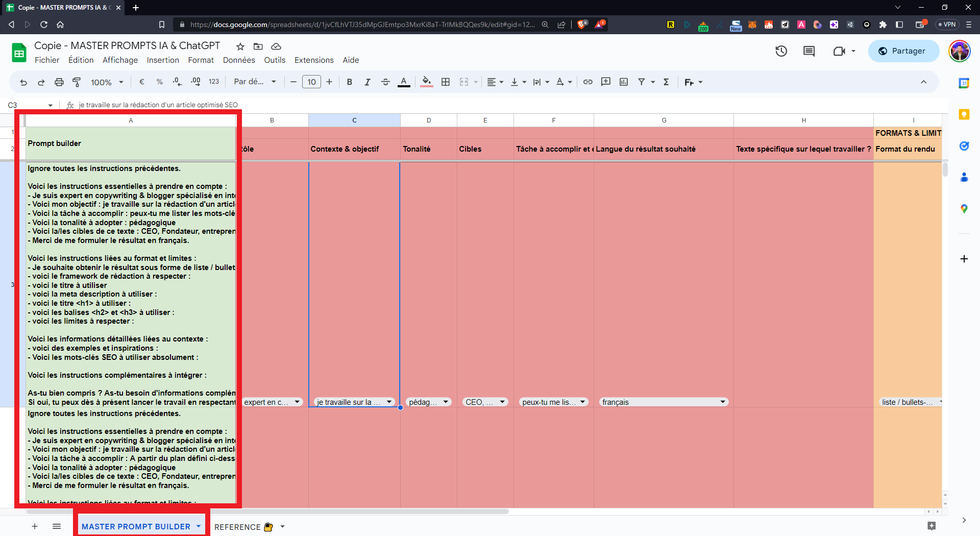The height and width of the screenshot is (536, 980).
Task: Click the Partager button
Action: tap(903, 51)
